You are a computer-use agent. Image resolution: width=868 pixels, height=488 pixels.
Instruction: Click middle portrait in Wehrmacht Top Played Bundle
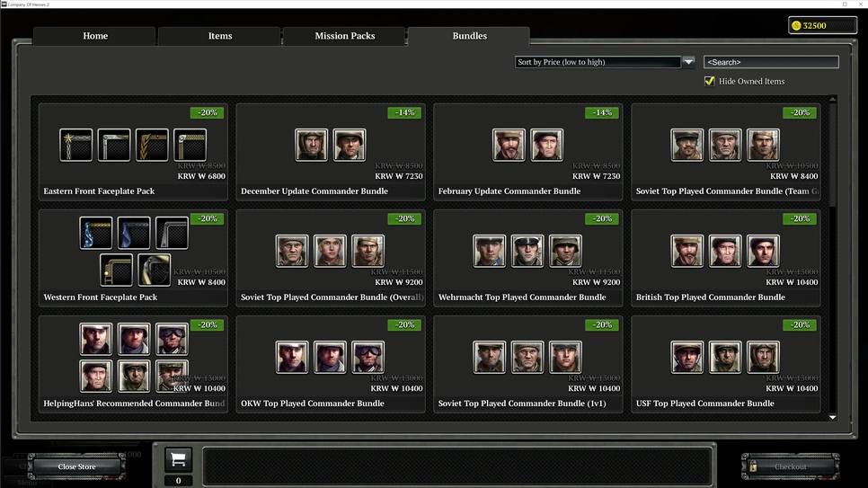527,251
